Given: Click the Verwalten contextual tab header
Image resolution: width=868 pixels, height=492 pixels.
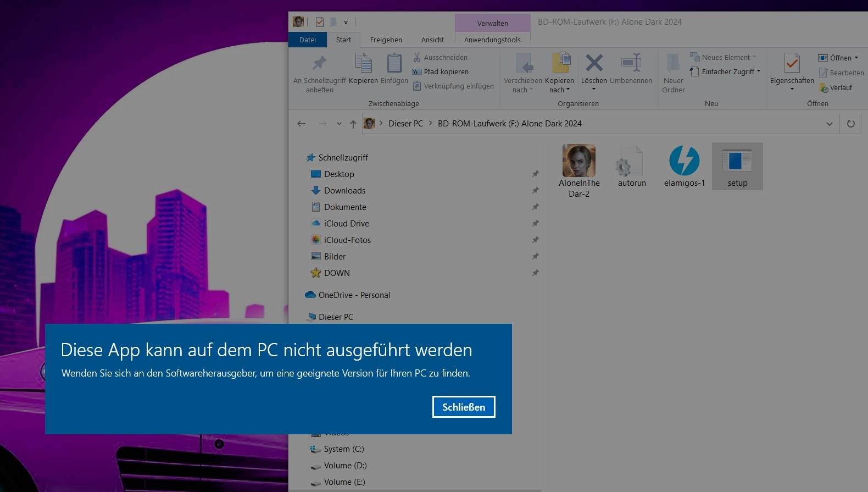Looking at the screenshot, I should [x=492, y=23].
